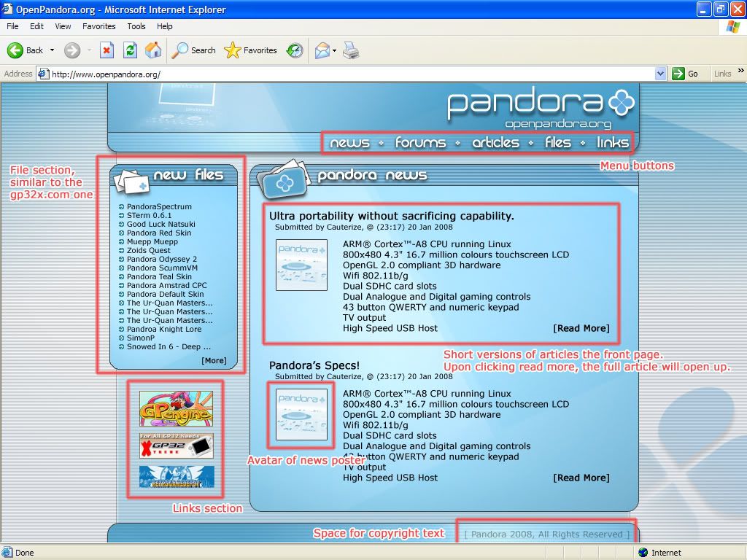Click the IE title bar icon
Viewport: 747px width, 560px height.
point(7,9)
